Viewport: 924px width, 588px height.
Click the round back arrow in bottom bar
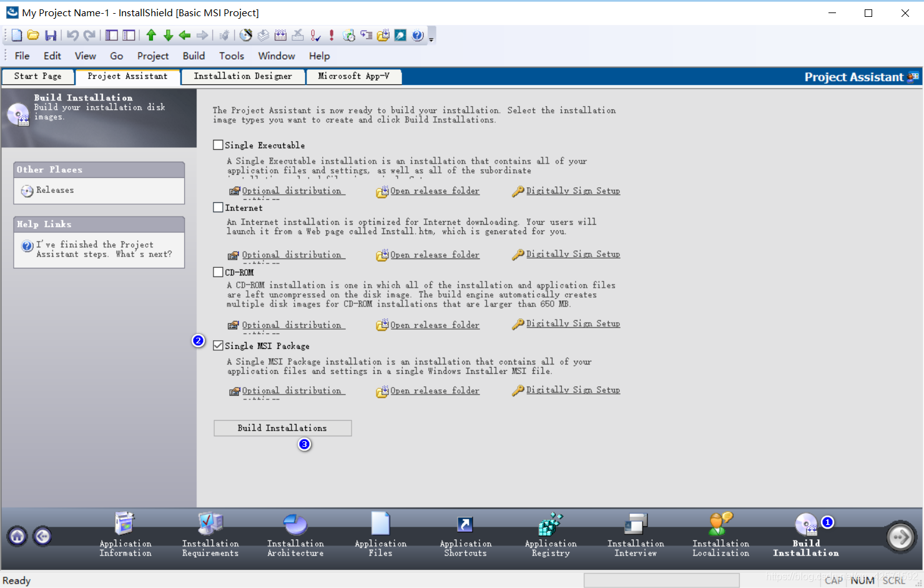[x=42, y=536]
